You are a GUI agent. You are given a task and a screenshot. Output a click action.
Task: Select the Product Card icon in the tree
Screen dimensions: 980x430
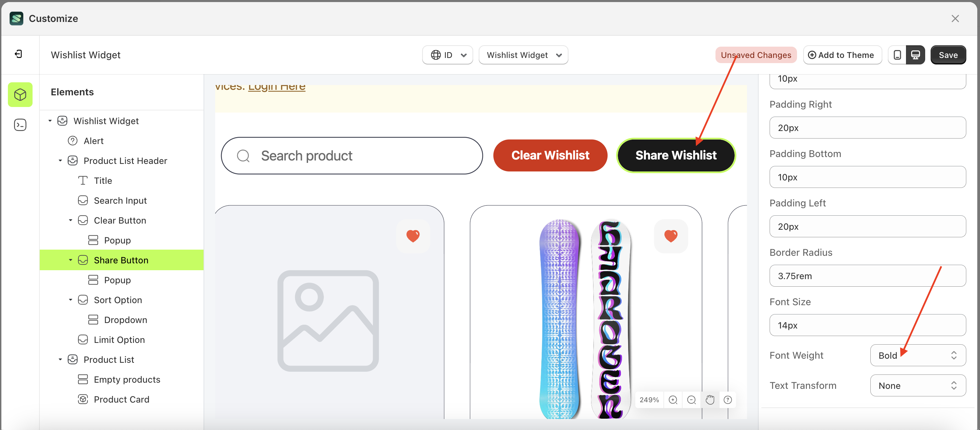83,399
